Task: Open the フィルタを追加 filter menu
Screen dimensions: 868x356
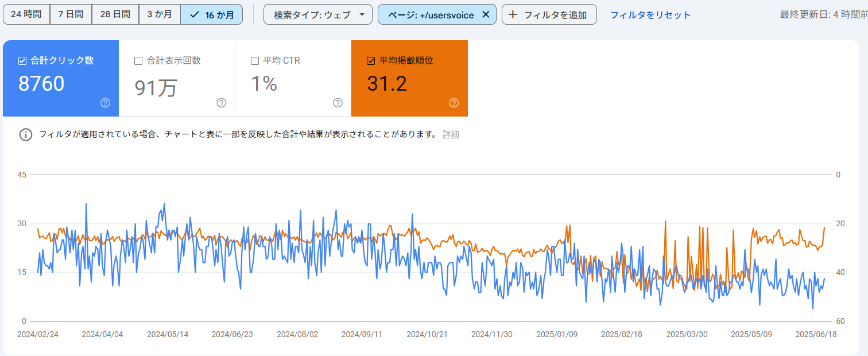Action: [x=549, y=14]
